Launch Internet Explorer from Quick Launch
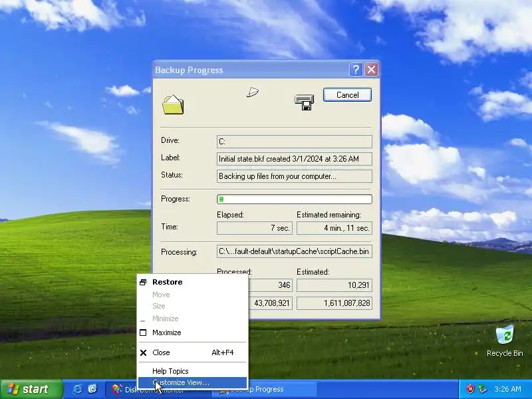Screen dimensions: 532x399 77,389
